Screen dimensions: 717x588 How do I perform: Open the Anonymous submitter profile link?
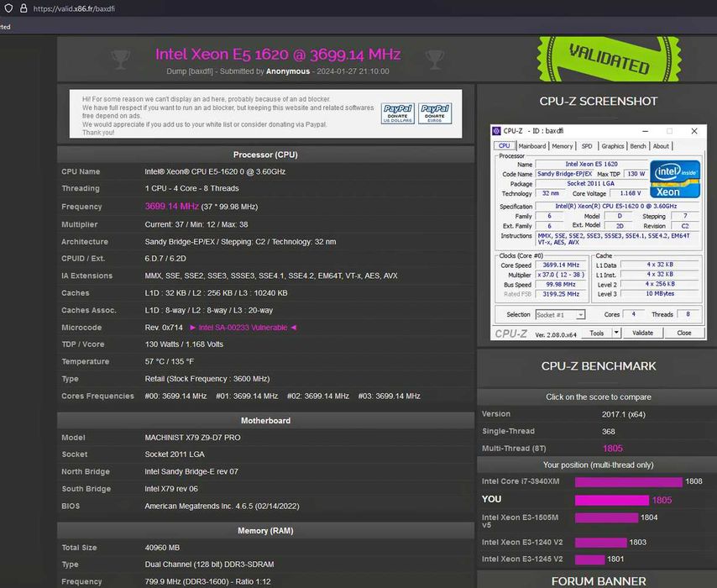click(x=288, y=71)
